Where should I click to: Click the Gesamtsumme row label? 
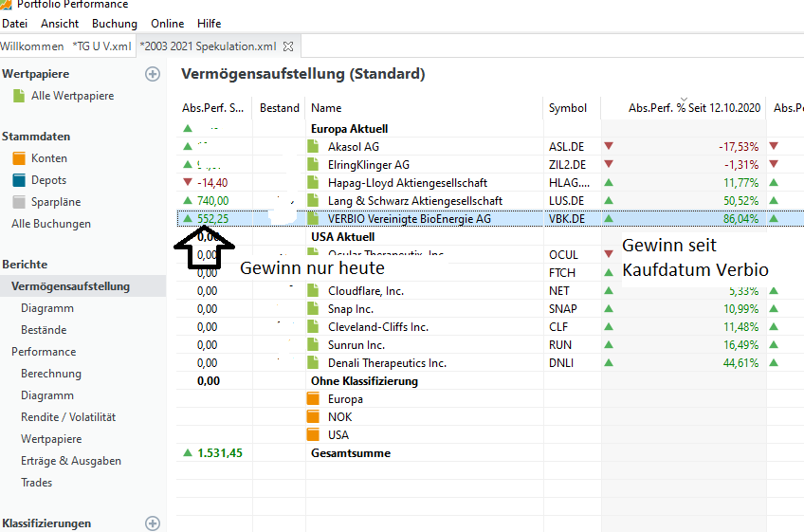click(x=351, y=453)
